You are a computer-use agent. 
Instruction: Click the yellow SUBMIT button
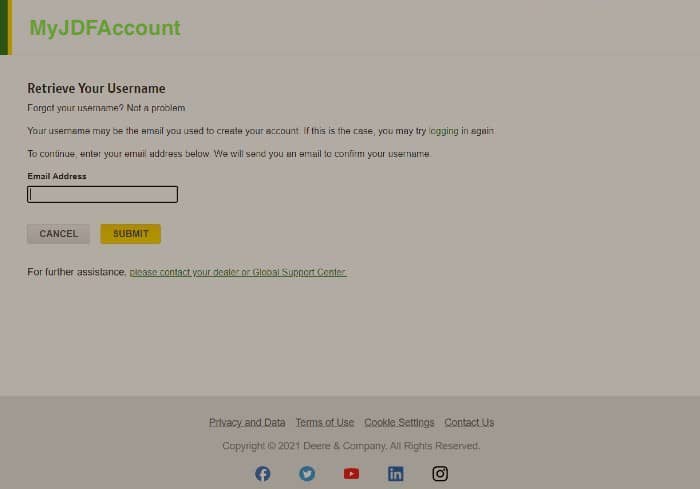pos(130,234)
